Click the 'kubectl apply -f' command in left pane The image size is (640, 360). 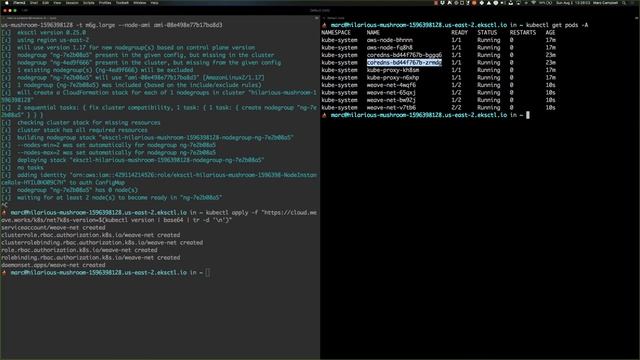tap(159, 216)
